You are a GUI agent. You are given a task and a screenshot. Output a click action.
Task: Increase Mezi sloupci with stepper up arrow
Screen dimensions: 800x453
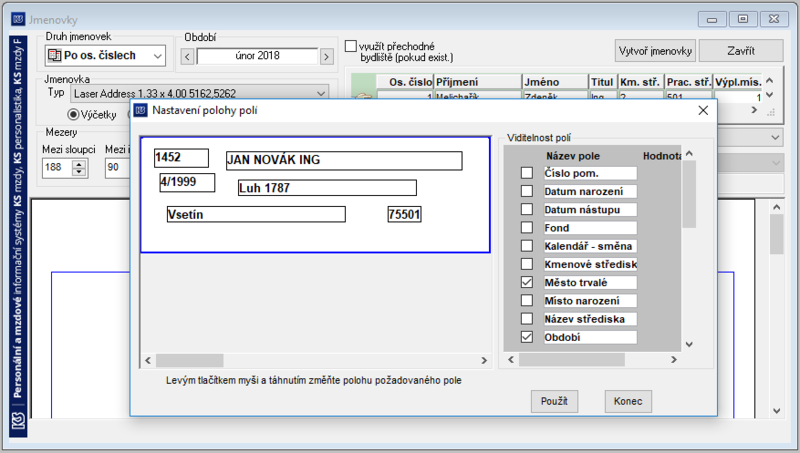point(79,164)
